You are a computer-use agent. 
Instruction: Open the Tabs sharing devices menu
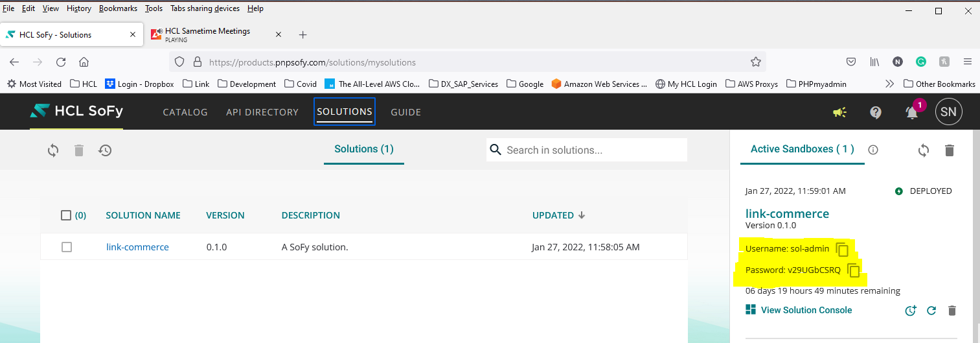click(205, 8)
